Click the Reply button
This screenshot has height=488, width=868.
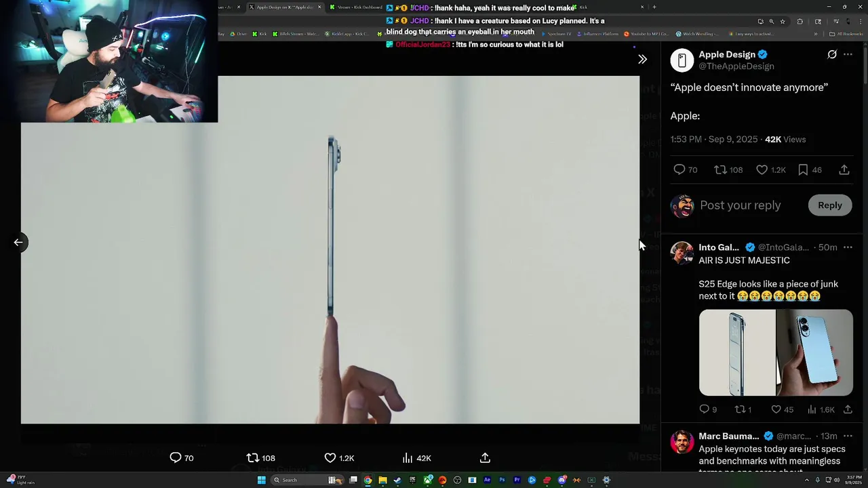829,205
